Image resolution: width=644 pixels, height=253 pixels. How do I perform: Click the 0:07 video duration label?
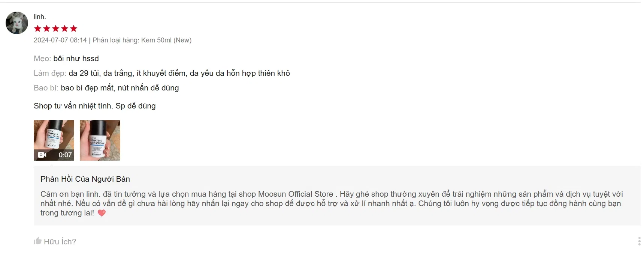(x=65, y=155)
